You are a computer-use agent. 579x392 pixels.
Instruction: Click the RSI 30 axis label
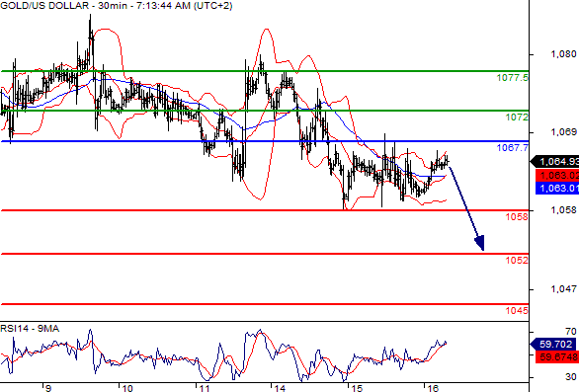pos(571,377)
